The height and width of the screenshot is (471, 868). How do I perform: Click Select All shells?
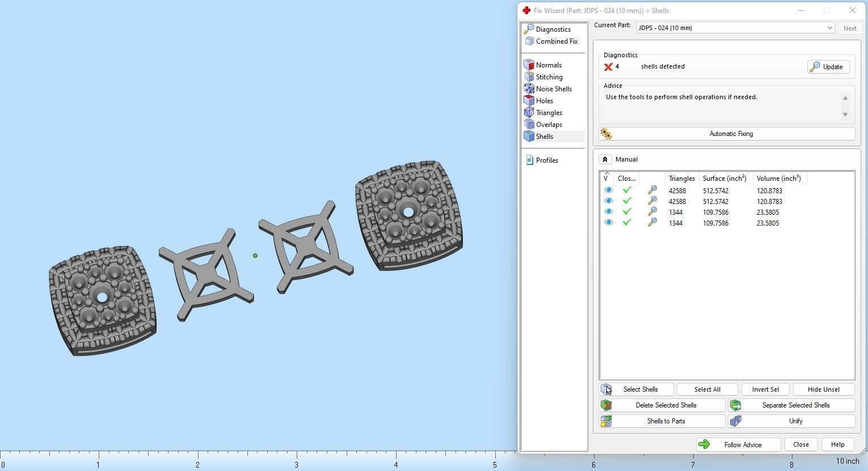click(707, 389)
